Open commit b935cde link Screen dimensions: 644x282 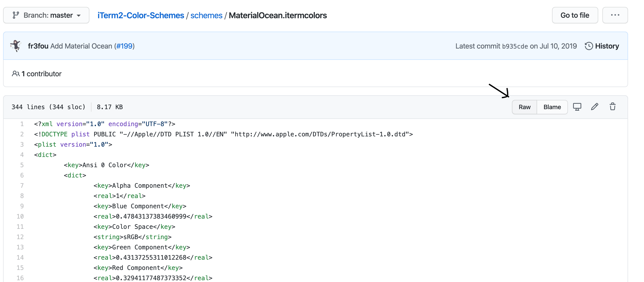coord(515,46)
